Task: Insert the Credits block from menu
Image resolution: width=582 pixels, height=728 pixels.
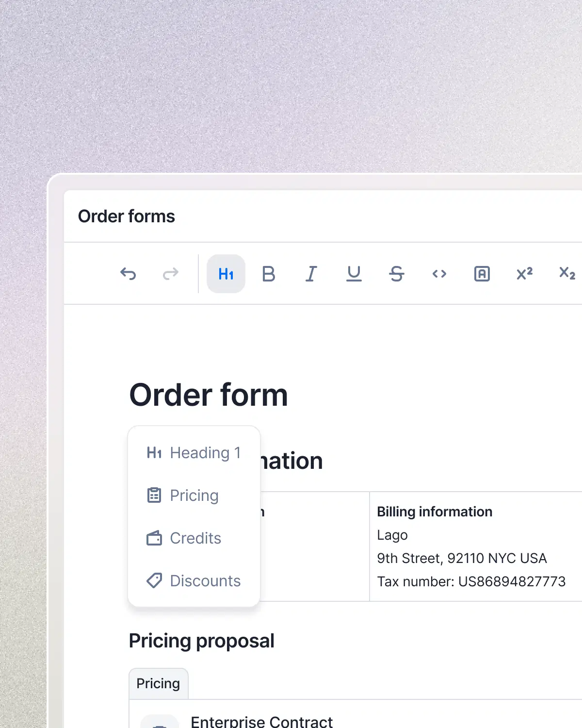Action: pyautogui.click(x=194, y=538)
